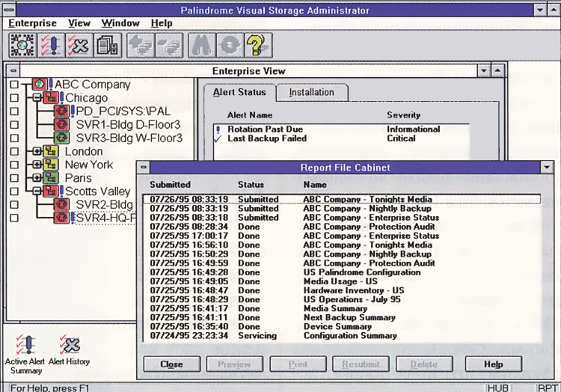Tick the checkbox beside New York

pyautogui.click(x=14, y=165)
